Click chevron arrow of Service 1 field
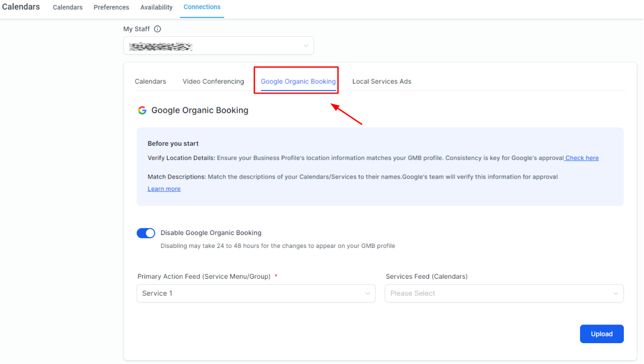 pos(367,294)
